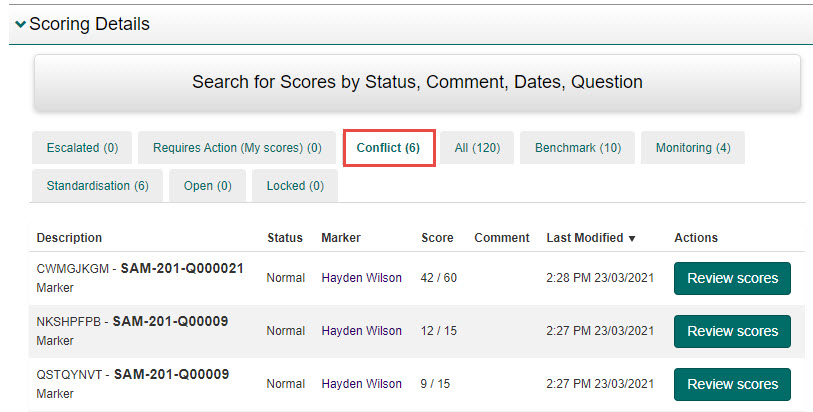The image size is (813, 412).
Task: Review scores for QSTQYNVT row
Action: (x=732, y=384)
